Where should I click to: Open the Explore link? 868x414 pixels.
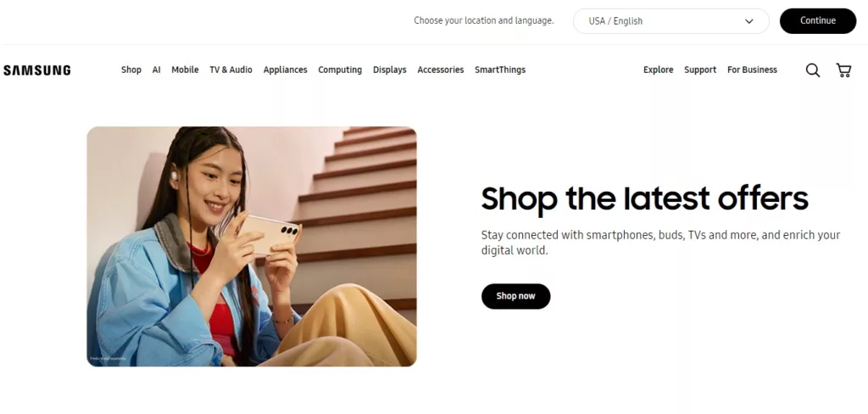pos(658,70)
